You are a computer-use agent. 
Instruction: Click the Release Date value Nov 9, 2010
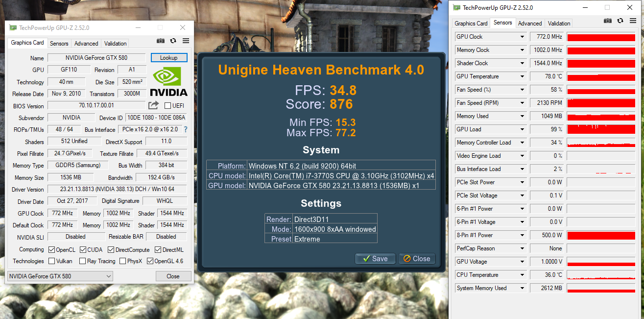66,94
